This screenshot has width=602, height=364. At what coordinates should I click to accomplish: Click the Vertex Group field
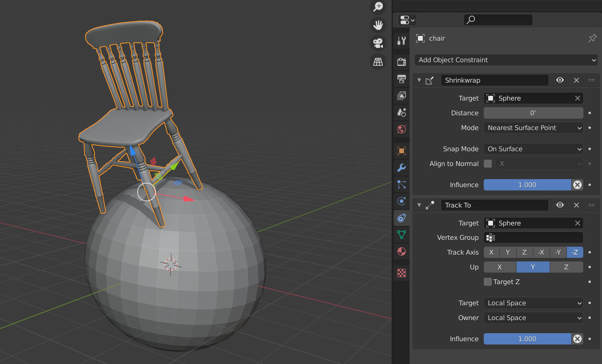point(533,237)
